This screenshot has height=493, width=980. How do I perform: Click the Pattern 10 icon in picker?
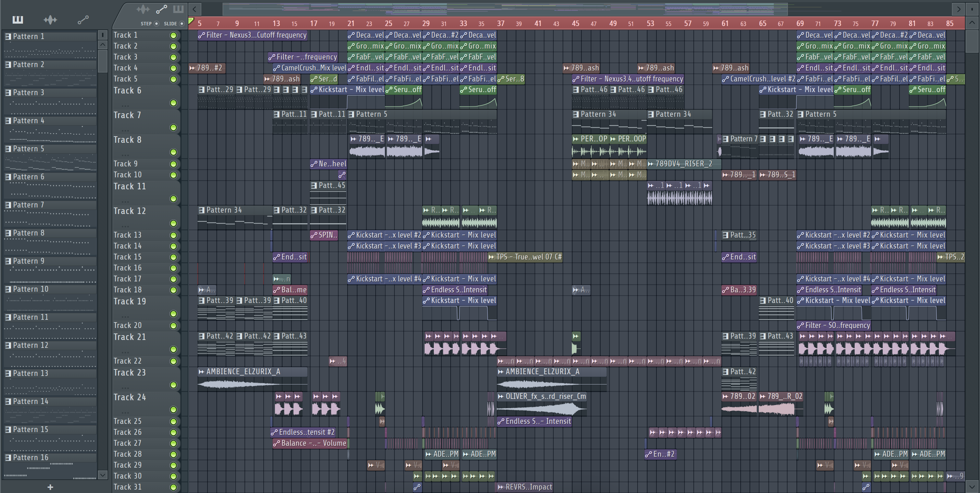tap(8, 289)
